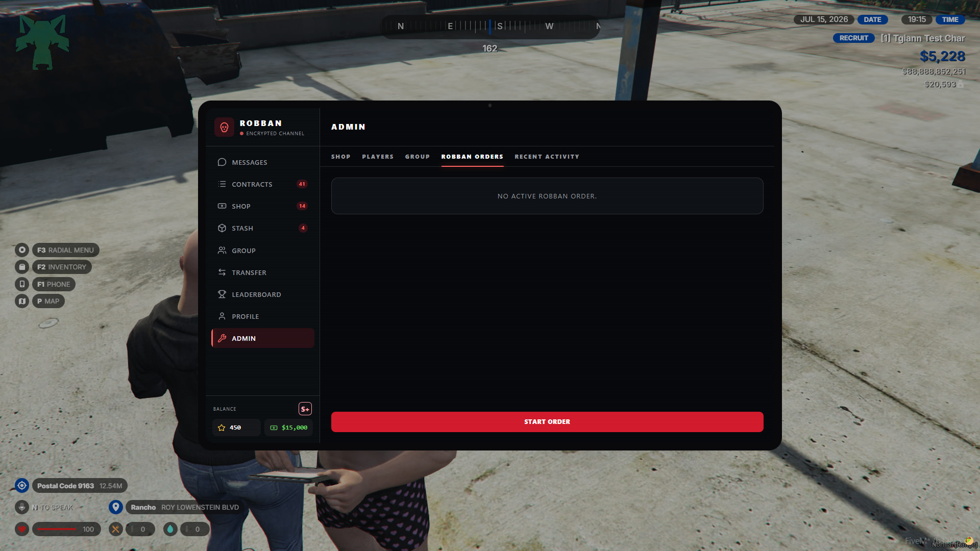980x551 pixels.
Task: Open the Messages chat bubble icon
Action: coord(222,162)
